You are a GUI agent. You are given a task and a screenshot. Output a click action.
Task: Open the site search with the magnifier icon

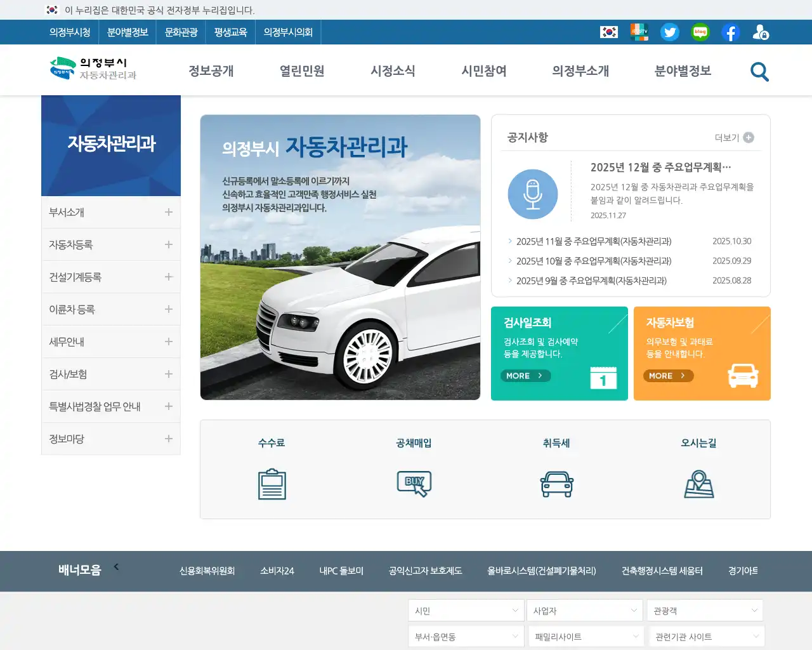[759, 72]
